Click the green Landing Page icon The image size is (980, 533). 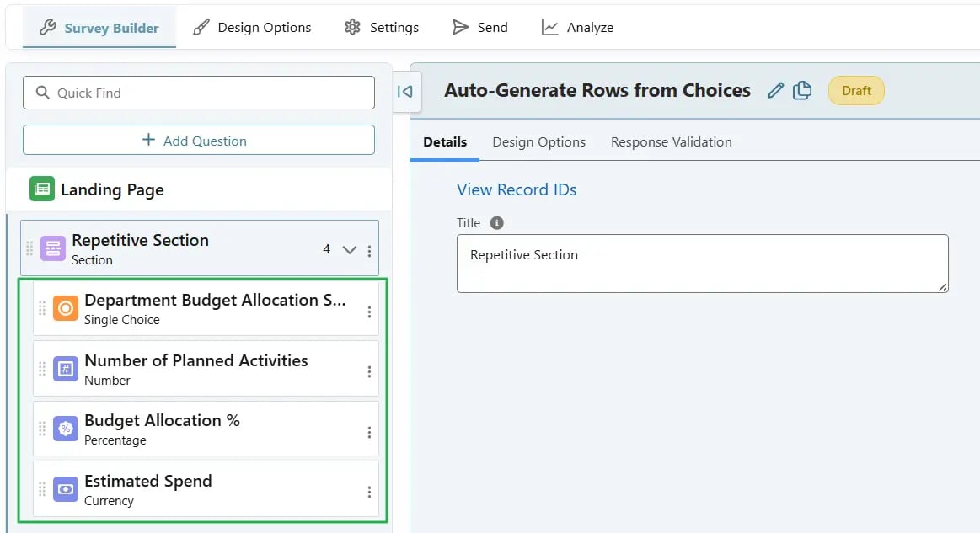coord(42,189)
